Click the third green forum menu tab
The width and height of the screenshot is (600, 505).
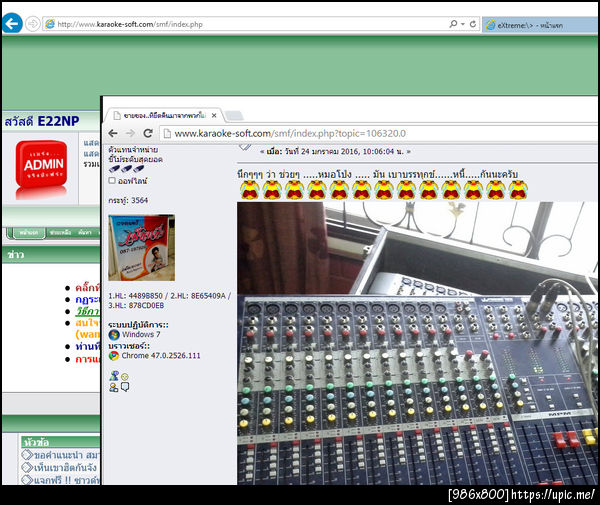coord(85,233)
